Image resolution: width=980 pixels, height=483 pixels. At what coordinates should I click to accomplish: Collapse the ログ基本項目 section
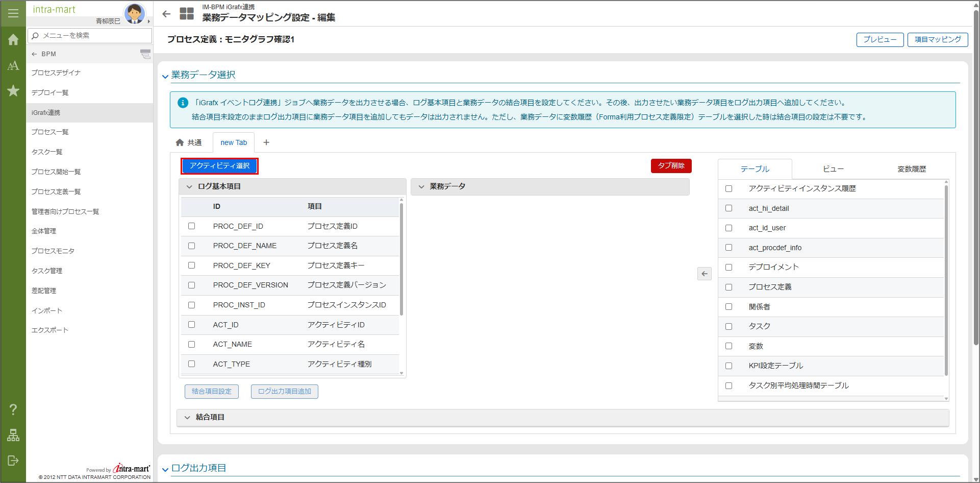click(189, 187)
